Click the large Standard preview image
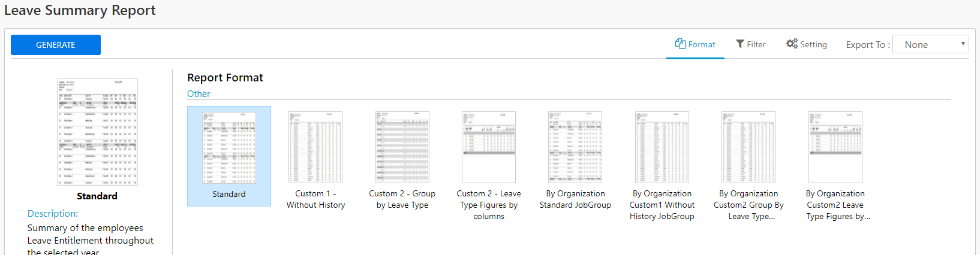The width and height of the screenshot is (980, 255). pyautogui.click(x=97, y=132)
